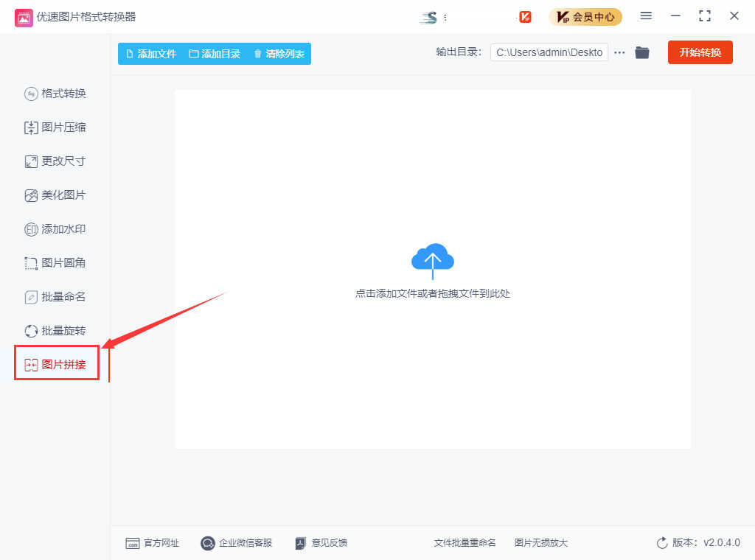Viewport: 755px width, 560px height.
Task: Maximize the application window
Action: [705, 16]
